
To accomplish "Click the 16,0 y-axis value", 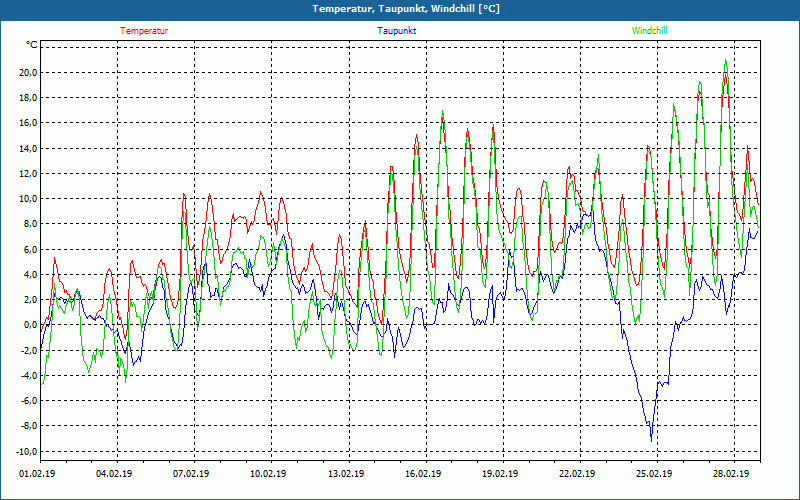I will click(x=28, y=122).
